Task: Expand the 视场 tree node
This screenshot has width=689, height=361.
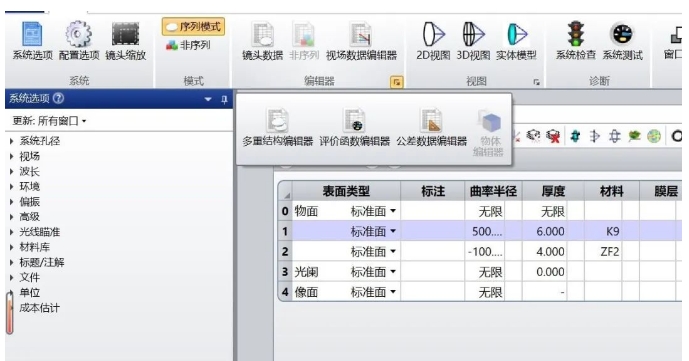Action: 12,156
